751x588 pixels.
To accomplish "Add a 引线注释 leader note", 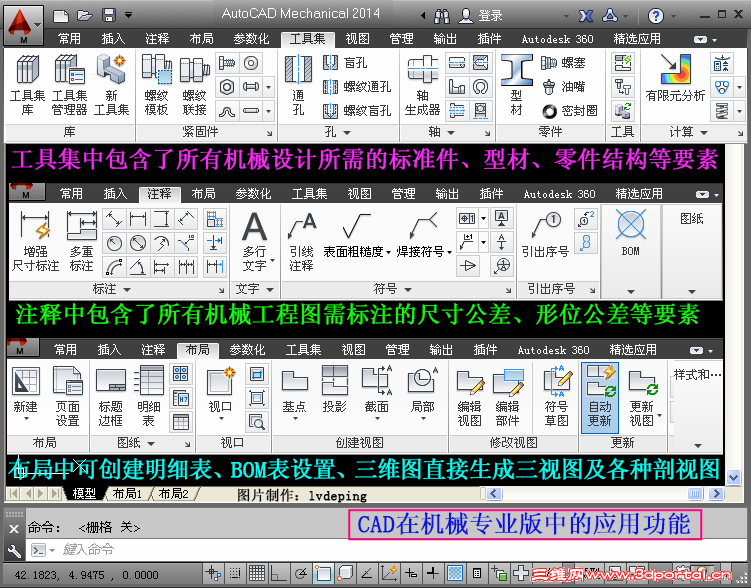I will point(302,242).
